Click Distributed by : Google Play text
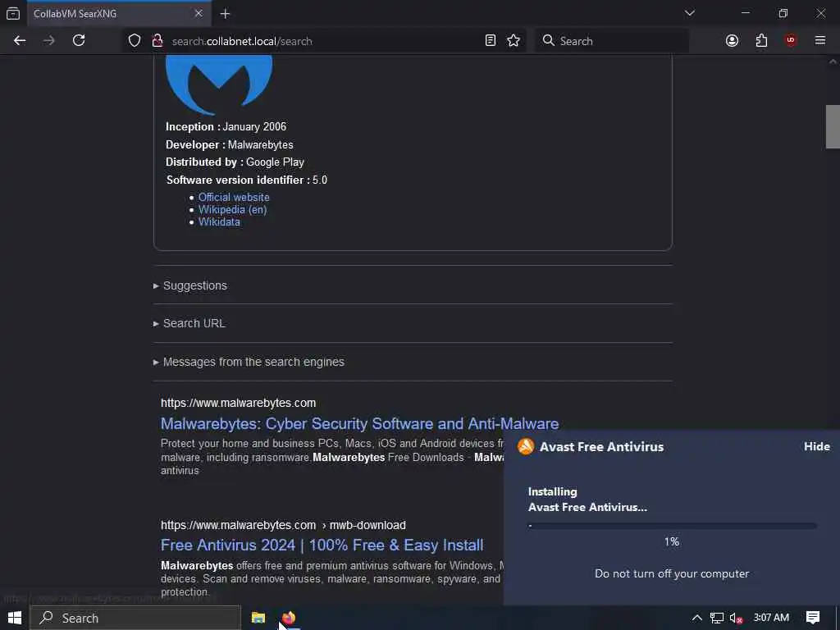This screenshot has height=630, width=840. point(235,162)
